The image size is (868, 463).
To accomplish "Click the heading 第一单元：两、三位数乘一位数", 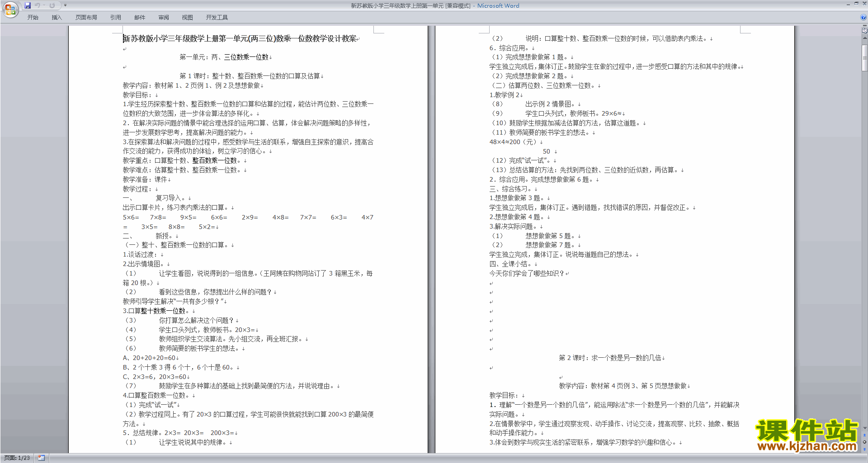I will click(225, 57).
